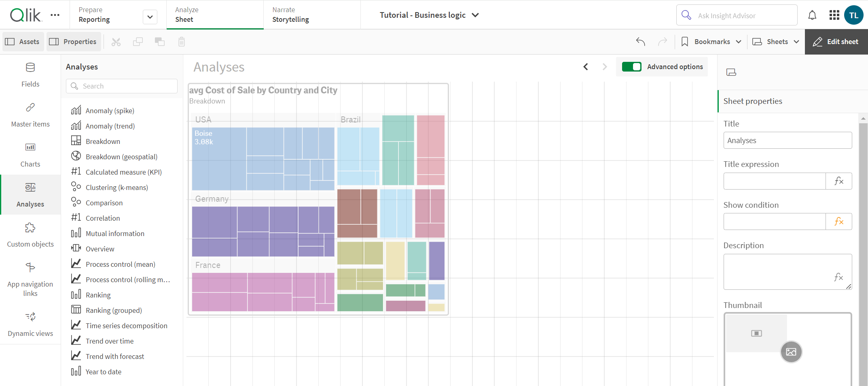Select the Breakdown analysis type

point(121,141)
